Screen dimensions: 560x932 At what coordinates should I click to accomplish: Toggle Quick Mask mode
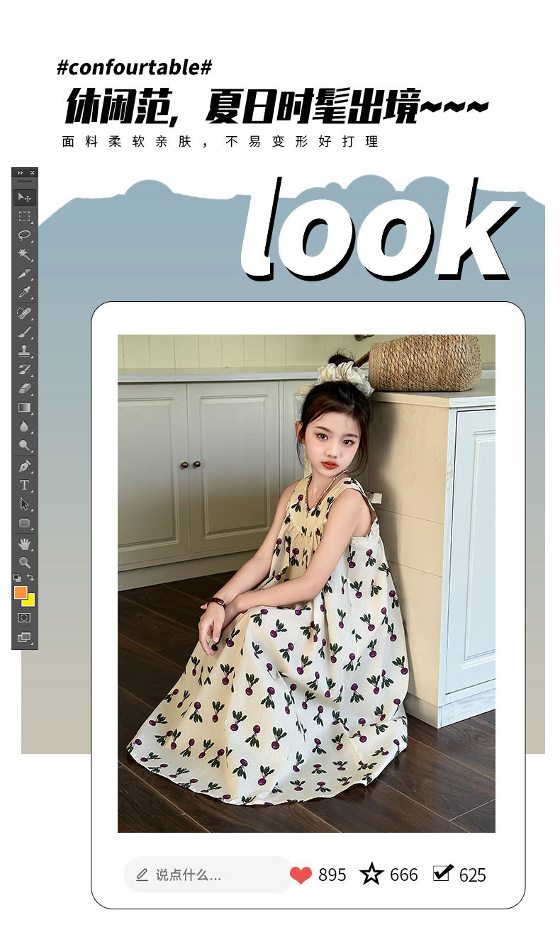point(25,617)
